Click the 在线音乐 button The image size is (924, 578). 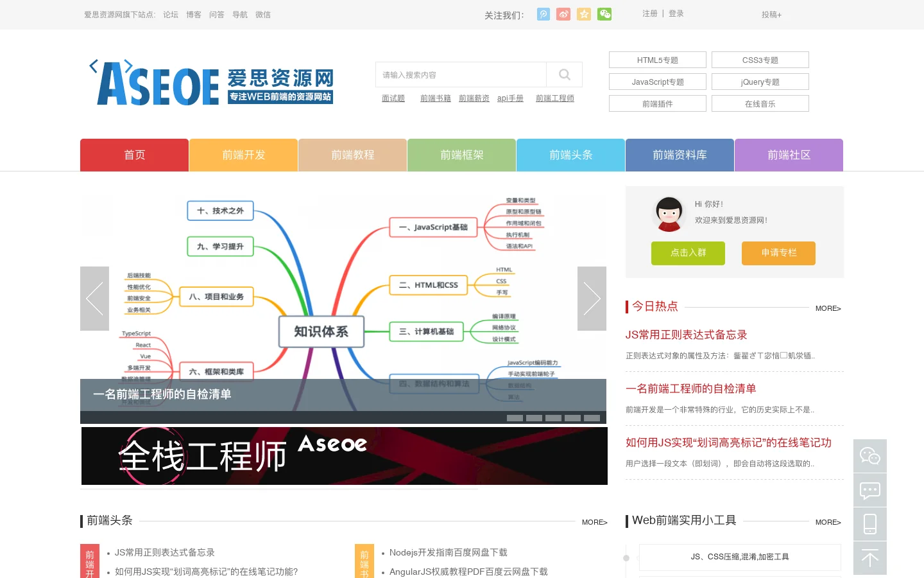760,103
